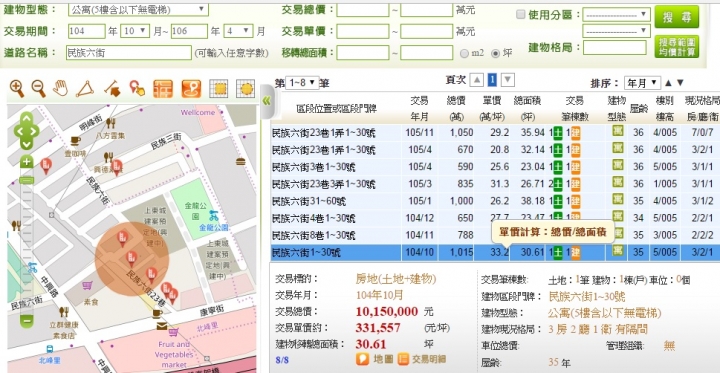Click the 道路名稱 field with 民族六街
720x373 pixels.
tap(129, 53)
